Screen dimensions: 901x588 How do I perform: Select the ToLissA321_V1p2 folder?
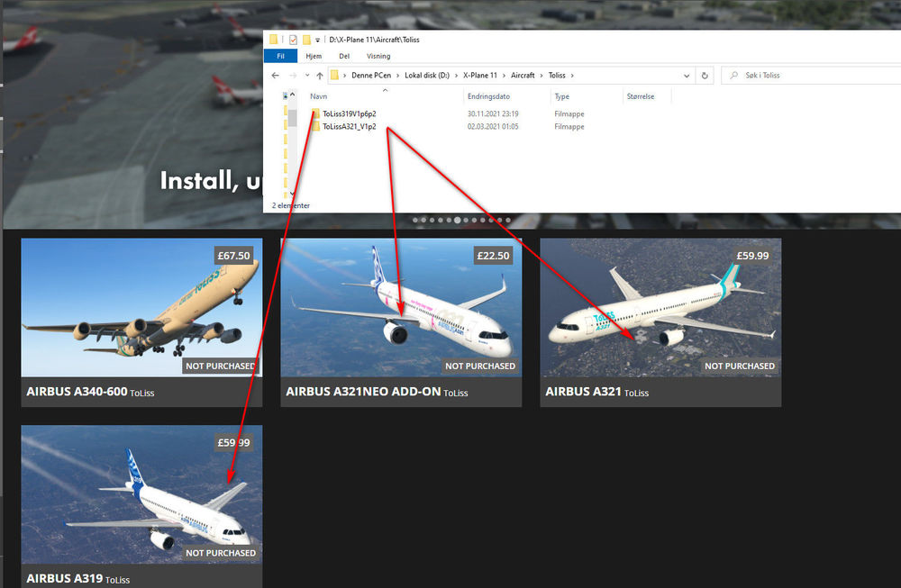click(x=350, y=127)
